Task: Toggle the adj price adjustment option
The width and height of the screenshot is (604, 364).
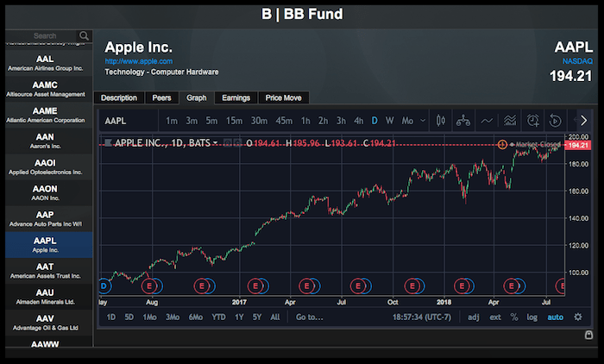Action: (474, 317)
